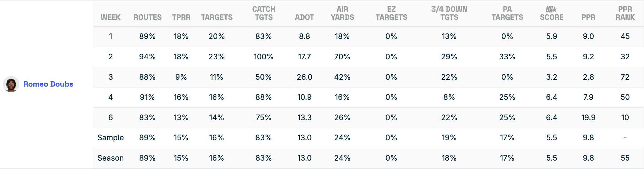Sort by TPRR column header
The image size is (644, 169).
[181, 17]
